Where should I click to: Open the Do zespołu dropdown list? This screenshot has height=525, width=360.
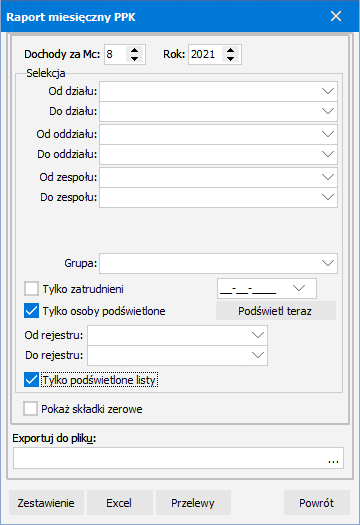[328, 197]
